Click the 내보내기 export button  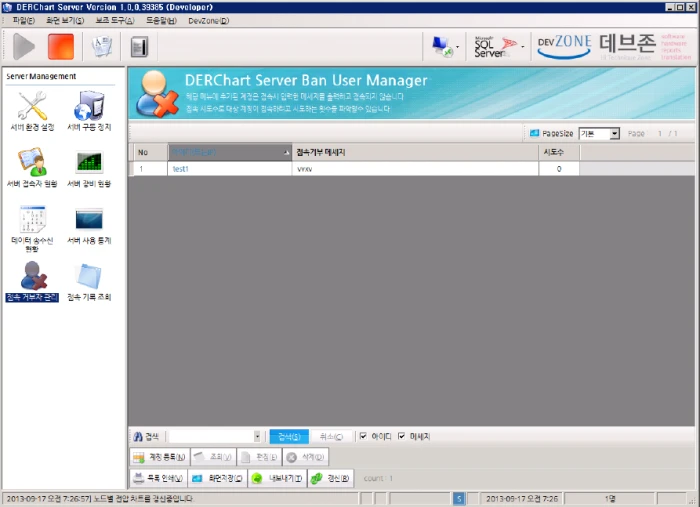tap(277, 478)
